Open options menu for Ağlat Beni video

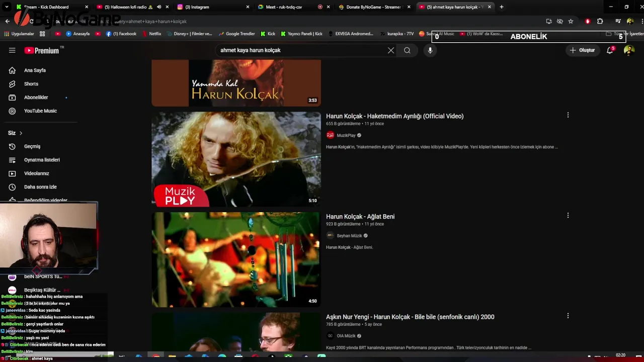click(568, 216)
